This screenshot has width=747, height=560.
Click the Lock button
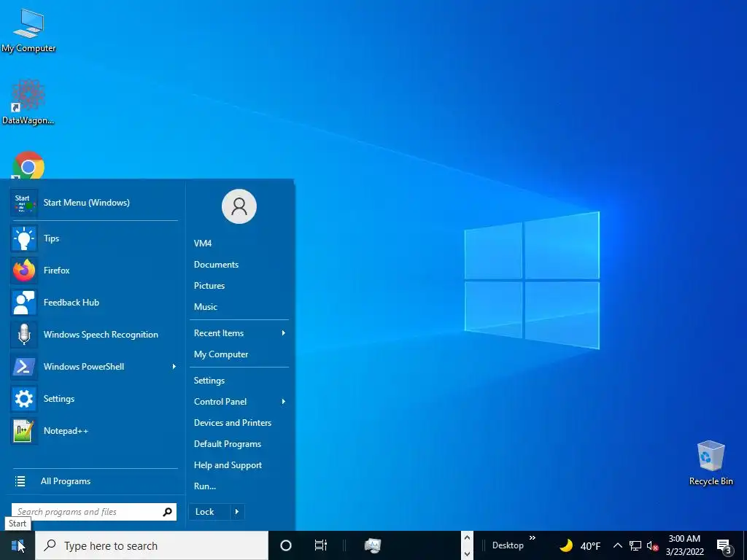click(209, 512)
